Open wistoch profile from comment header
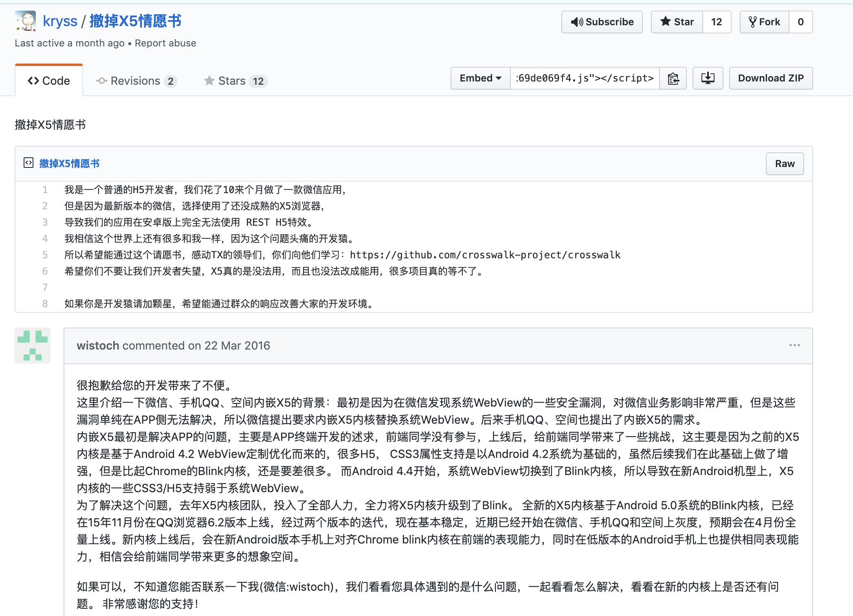The image size is (853, 616). coord(98,345)
